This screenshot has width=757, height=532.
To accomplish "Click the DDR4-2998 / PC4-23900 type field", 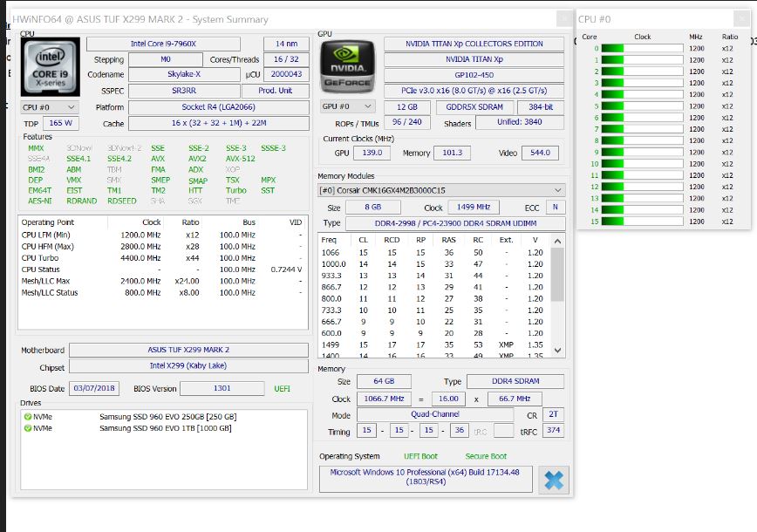I will (455, 223).
